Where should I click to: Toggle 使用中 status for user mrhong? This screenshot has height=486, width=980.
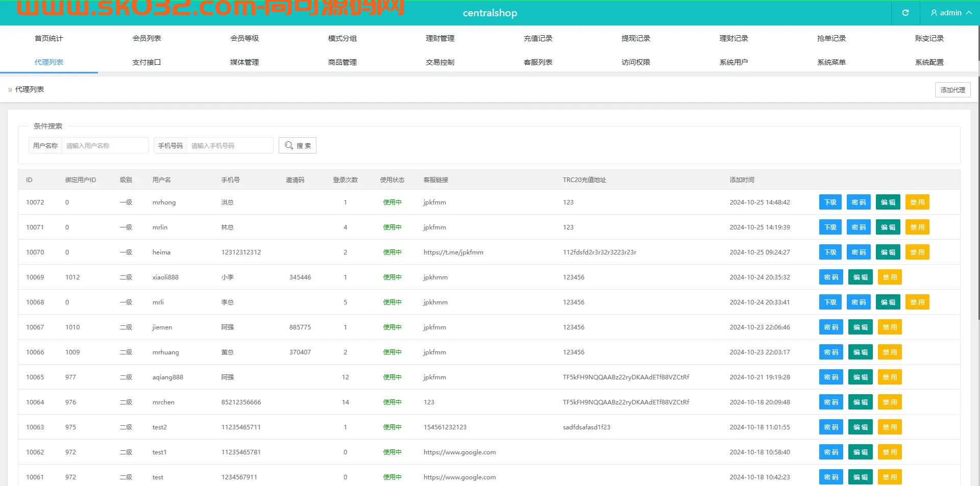coord(391,202)
